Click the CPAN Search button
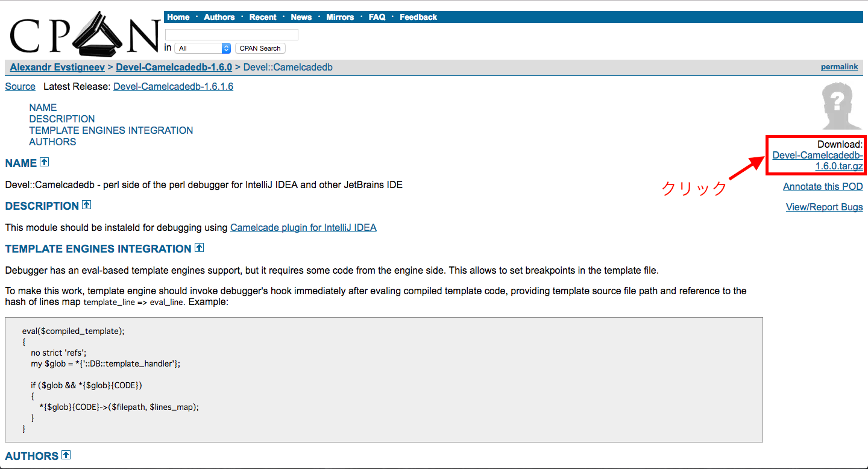868x469 pixels. point(260,48)
